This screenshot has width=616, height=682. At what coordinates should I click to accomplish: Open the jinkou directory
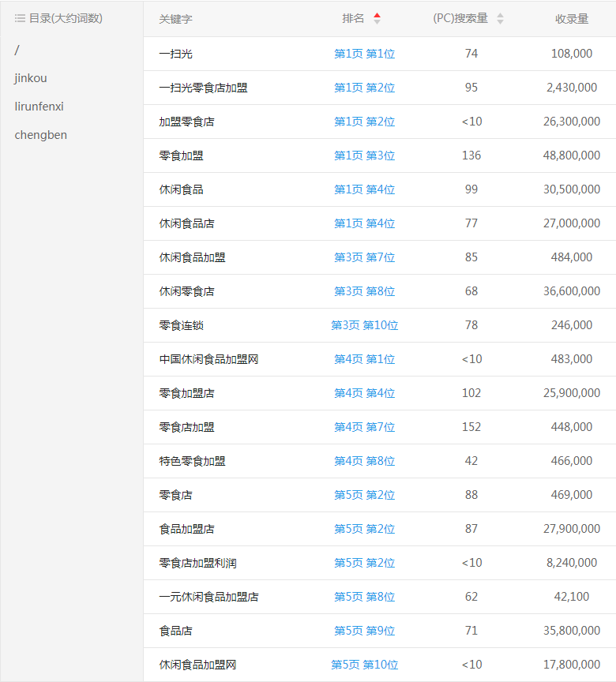[31, 78]
